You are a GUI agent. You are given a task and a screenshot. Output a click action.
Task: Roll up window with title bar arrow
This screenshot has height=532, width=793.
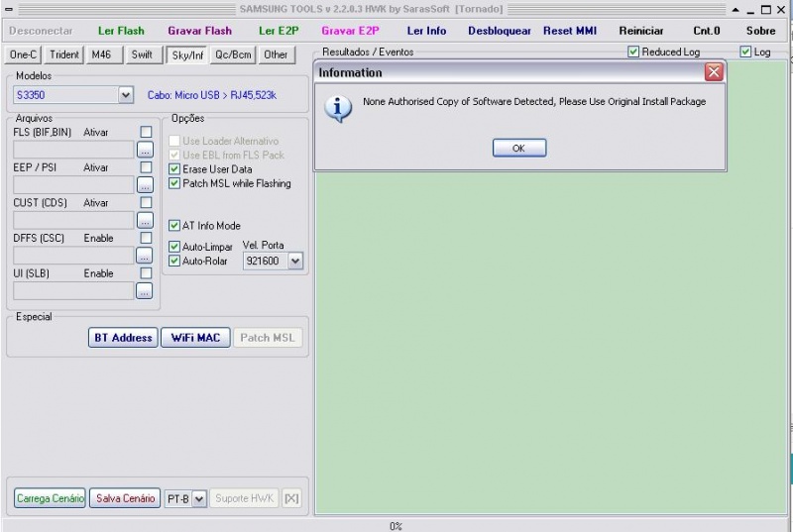736,10
